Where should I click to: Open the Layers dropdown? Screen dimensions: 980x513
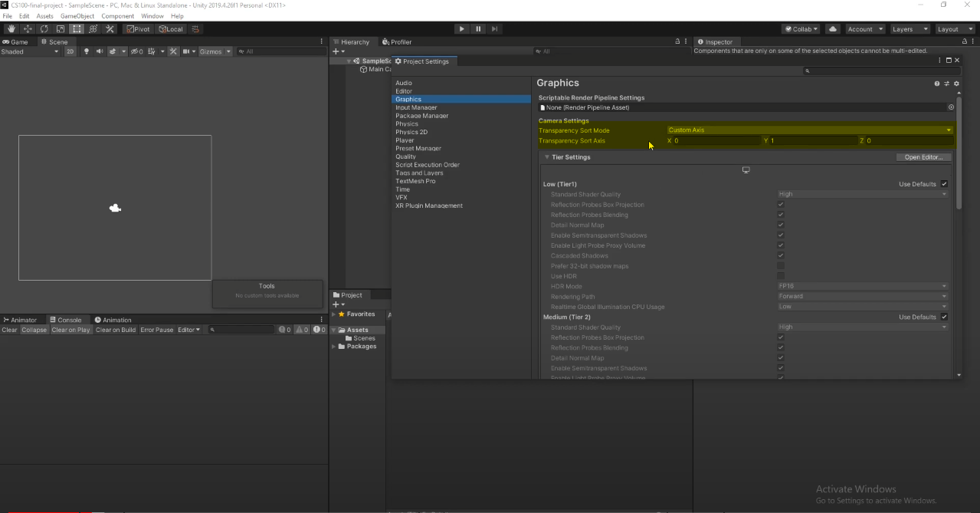pyautogui.click(x=910, y=29)
